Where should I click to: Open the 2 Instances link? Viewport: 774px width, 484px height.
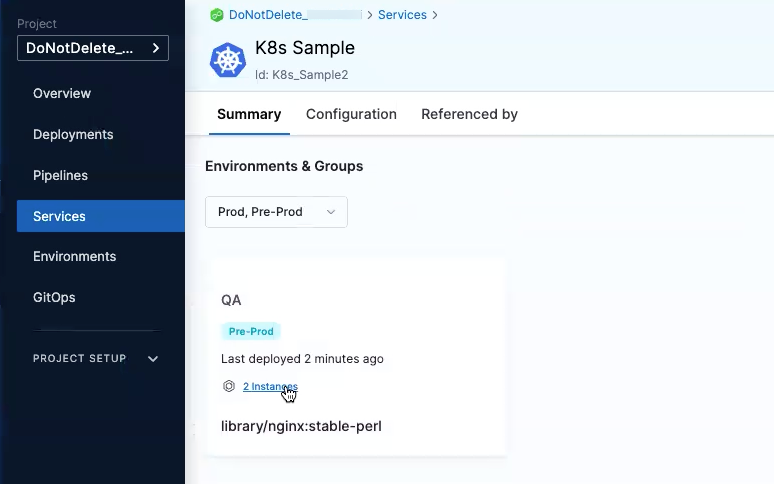270,386
